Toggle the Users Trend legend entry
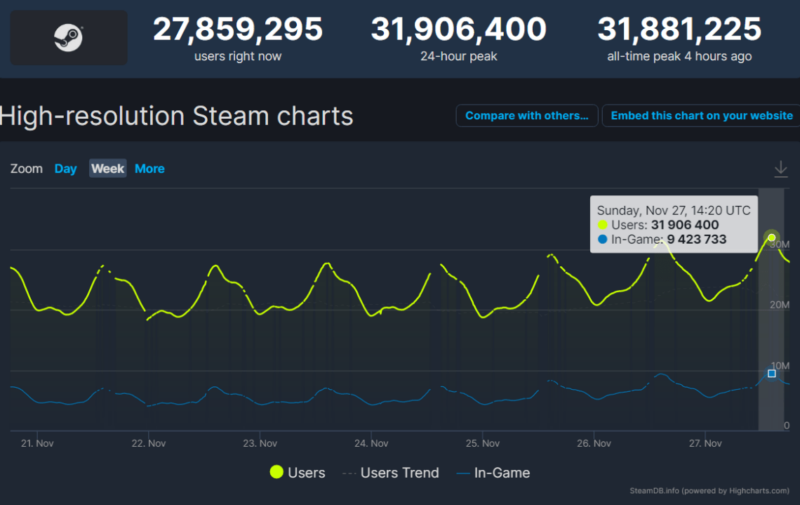Viewport: 800px width, 505px height. [391, 473]
